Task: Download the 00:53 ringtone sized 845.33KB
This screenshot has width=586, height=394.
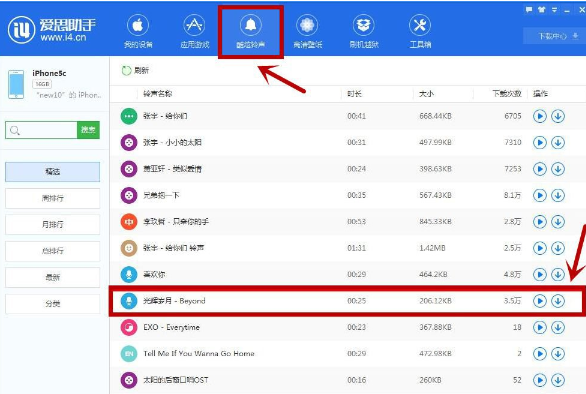Action: pos(558,222)
